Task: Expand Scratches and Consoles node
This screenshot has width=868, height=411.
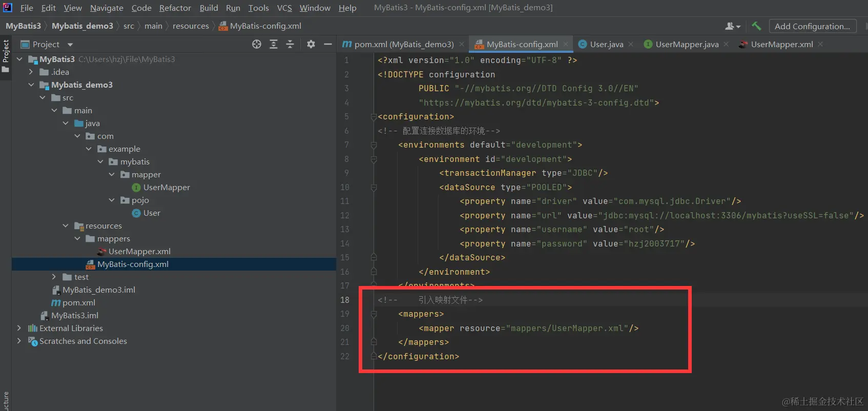Action: [x=19, y=341]
